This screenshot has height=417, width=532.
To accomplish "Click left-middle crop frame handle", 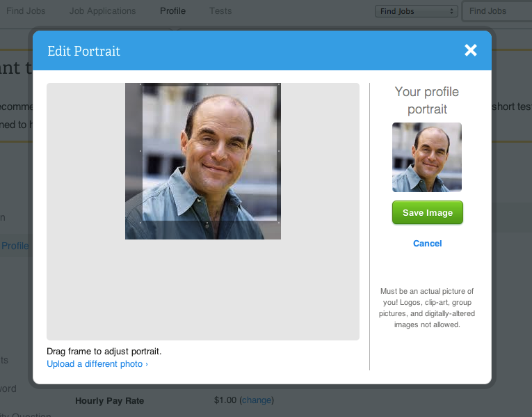I will click(141, 151).
